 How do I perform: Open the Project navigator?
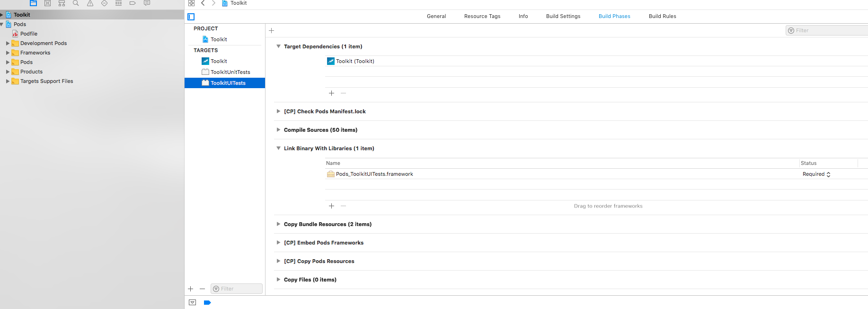pyautogui.click(x=34, y=3)
